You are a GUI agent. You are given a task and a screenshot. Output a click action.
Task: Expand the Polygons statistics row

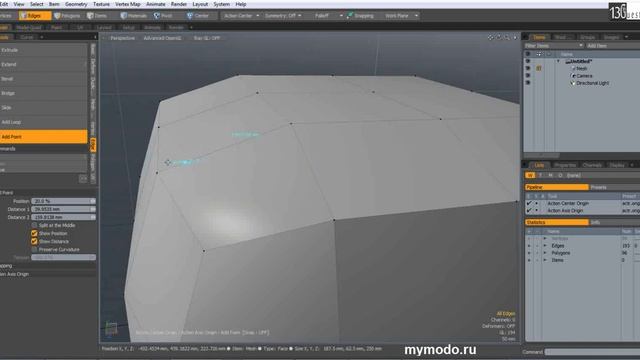point(545,253)
